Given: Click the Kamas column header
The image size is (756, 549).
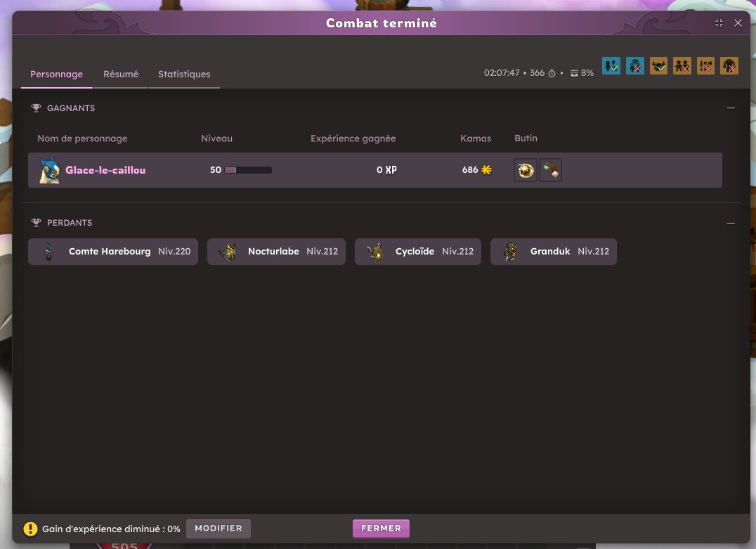Looking at the screenshot, I should tap(476, 138).
